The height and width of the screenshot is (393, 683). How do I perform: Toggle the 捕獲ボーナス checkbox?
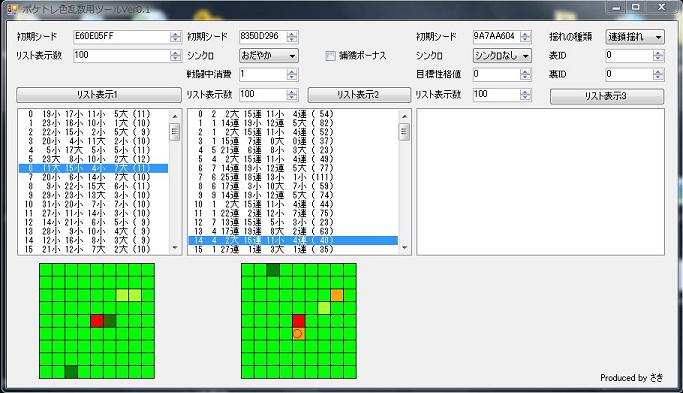[331, 56]
